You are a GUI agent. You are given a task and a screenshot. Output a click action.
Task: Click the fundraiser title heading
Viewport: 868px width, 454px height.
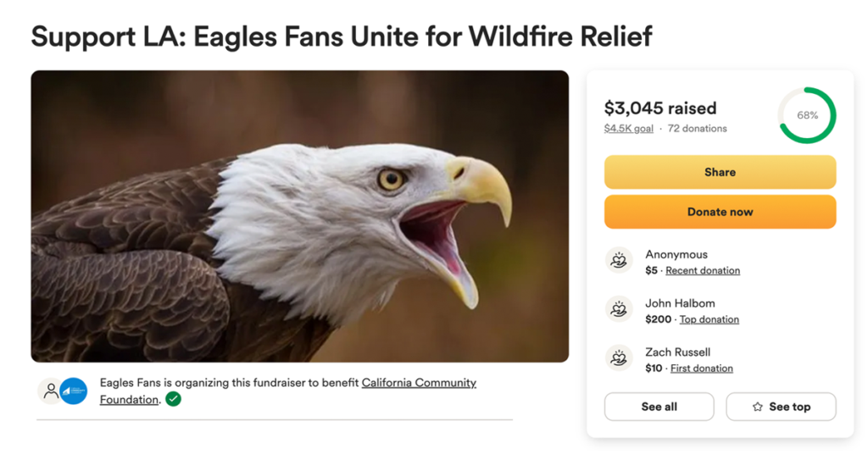click(x=342, y=36)
